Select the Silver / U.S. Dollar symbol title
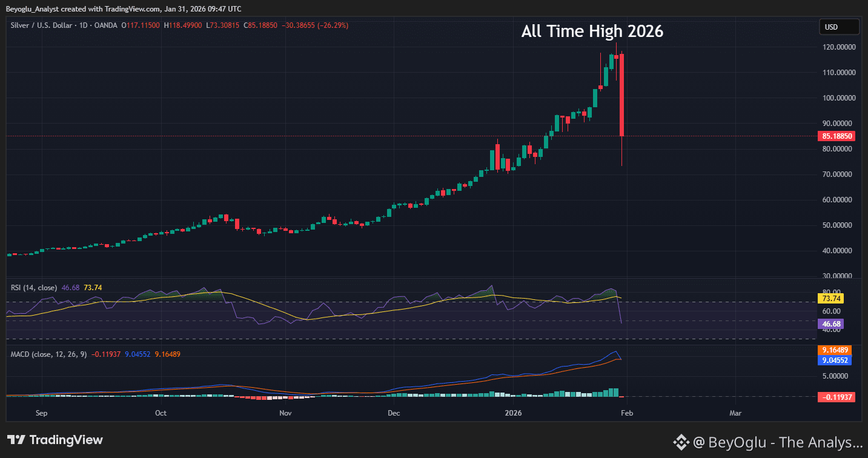Screen dimensions: 868x458 64,25
